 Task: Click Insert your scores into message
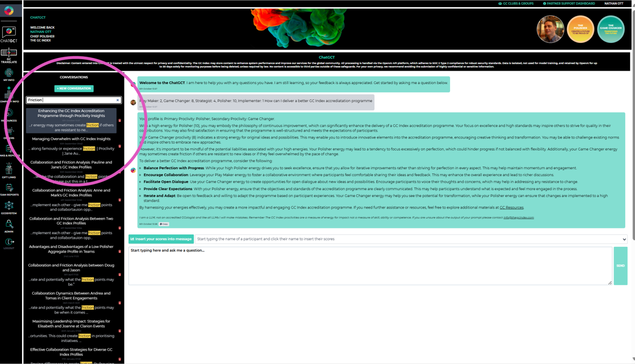[x=161, y=239]
